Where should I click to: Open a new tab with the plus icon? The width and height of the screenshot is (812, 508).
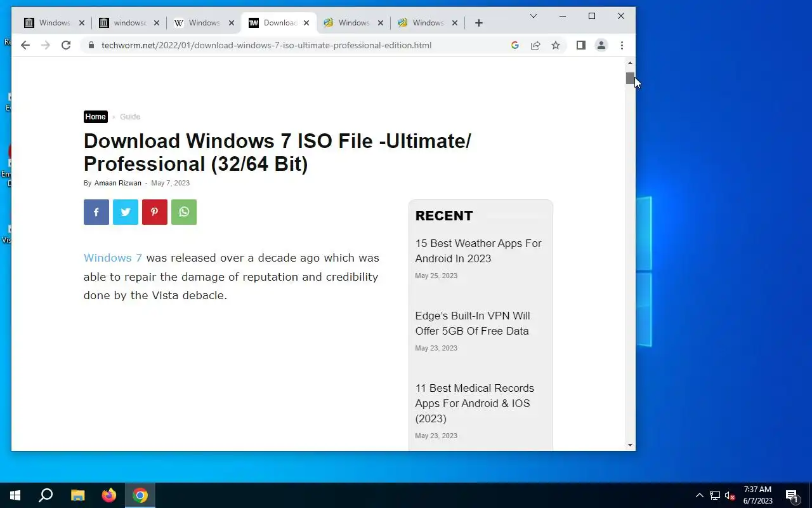pyautogui.click(x=479, y=23)
